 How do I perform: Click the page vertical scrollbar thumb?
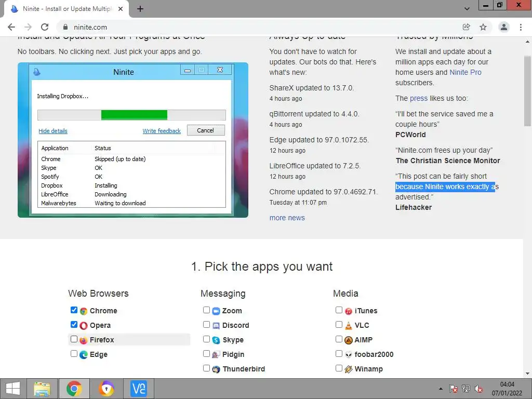[x=528, y=91]
